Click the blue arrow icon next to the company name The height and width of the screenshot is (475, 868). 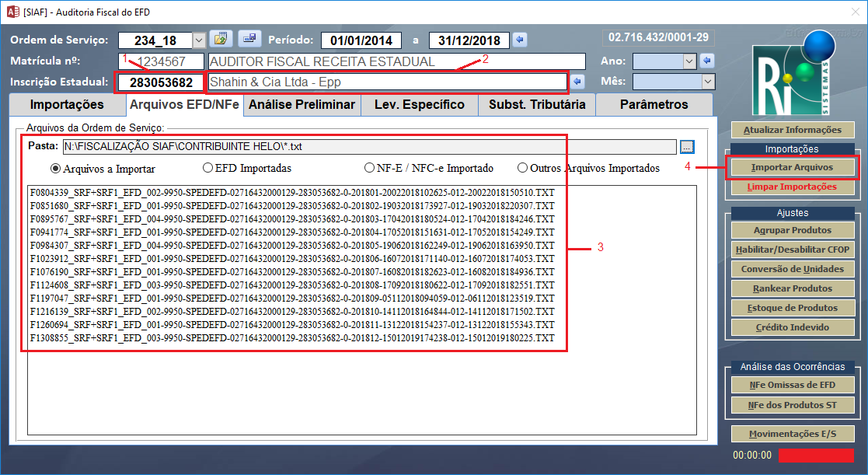[577, 82]
